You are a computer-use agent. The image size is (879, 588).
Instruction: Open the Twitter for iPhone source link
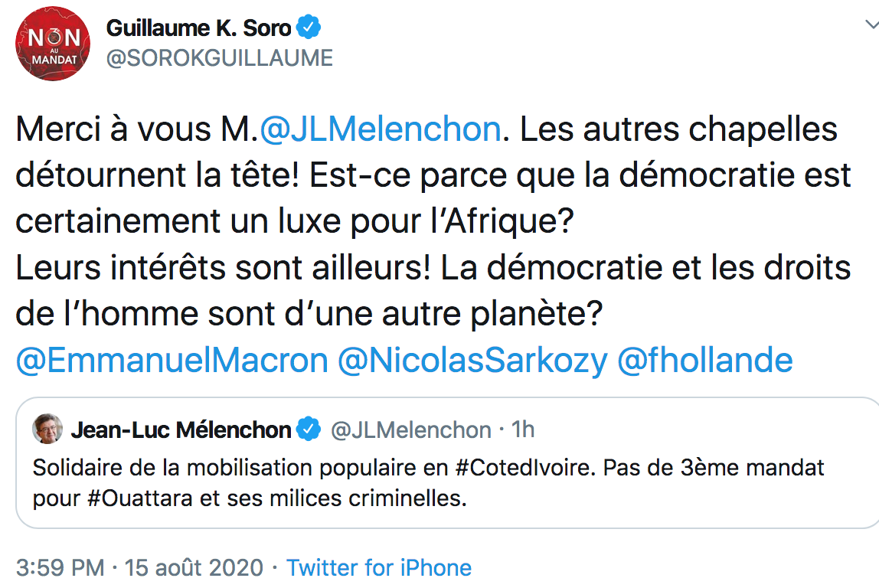[x=379, y=568]
